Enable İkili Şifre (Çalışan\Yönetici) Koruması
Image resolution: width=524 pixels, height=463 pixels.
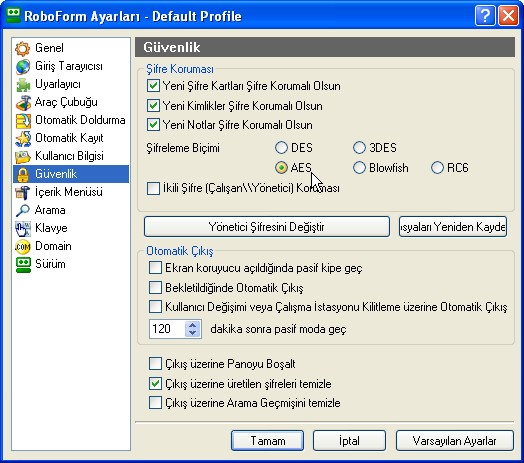point(153,188)
